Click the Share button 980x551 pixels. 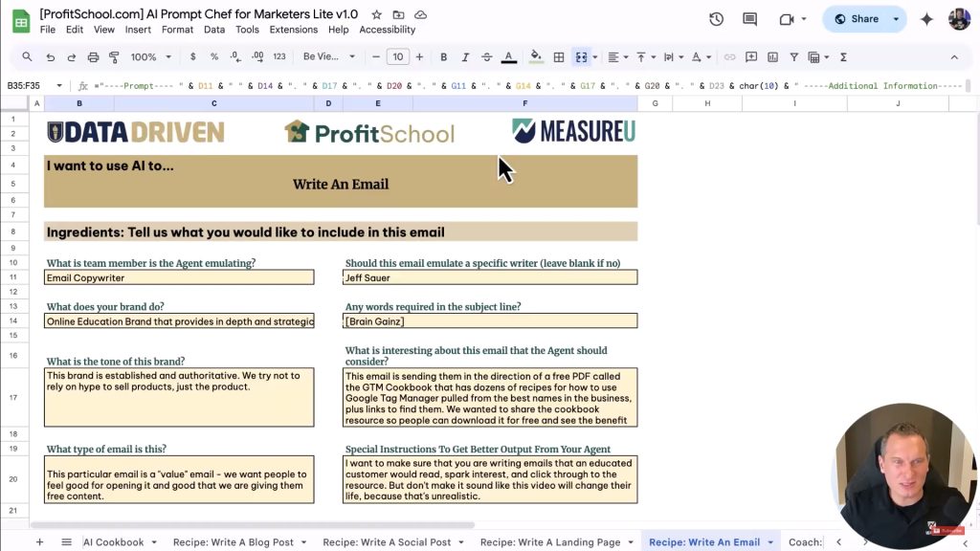856,19
